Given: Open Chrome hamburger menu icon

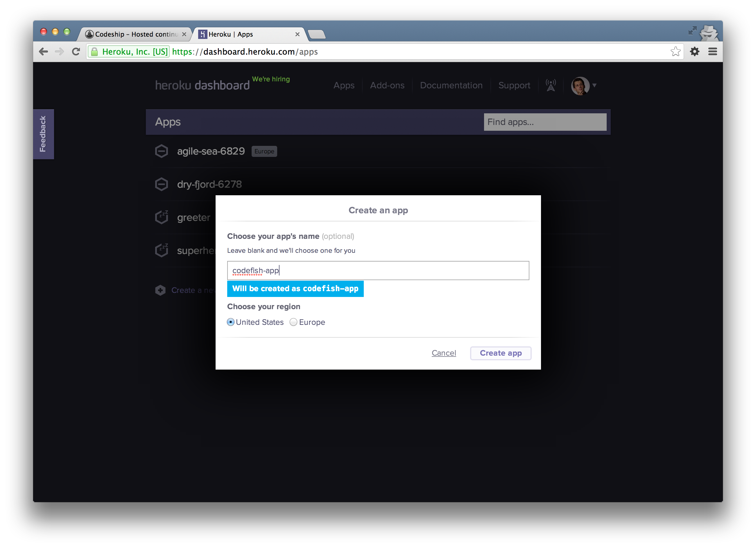Looking at the screenshot, I should click(x=713, y=52).
